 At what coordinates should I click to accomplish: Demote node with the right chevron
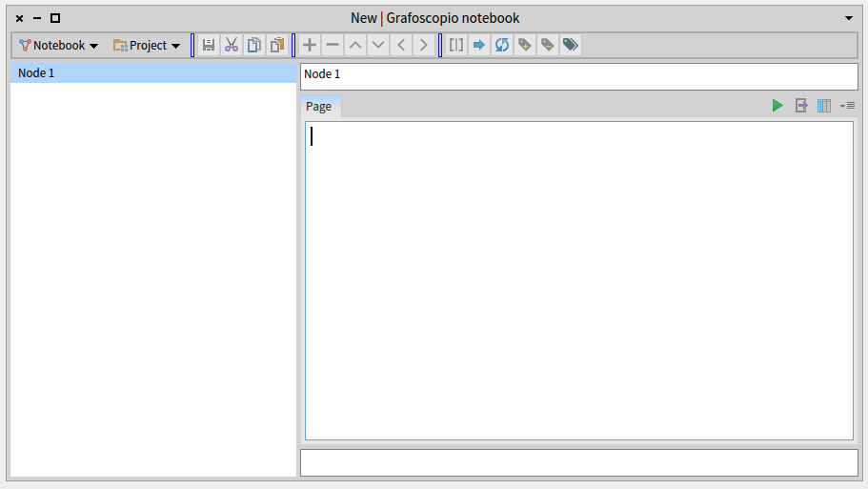point(423,45)
